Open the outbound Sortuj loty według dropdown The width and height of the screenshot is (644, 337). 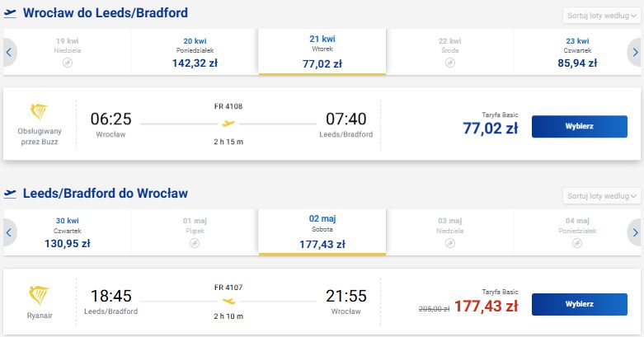tap(601, 16)
